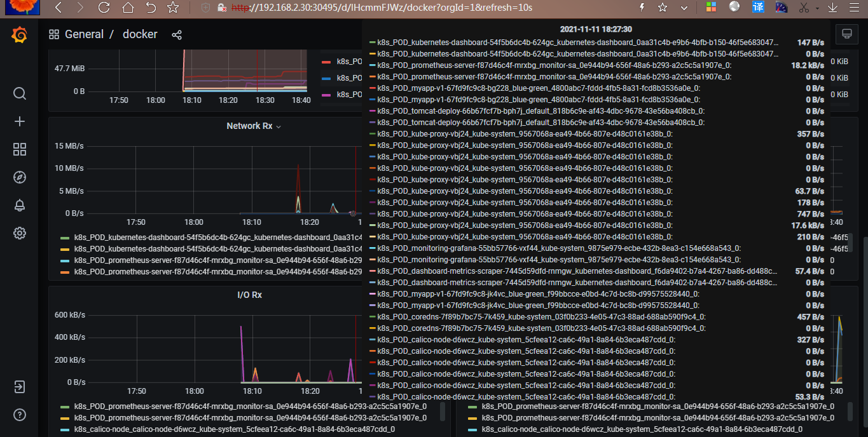Screen dimensions: 868x437
Task: Click the 600 kB/s axis label in I/O Rx
Action: coord(70,315)
